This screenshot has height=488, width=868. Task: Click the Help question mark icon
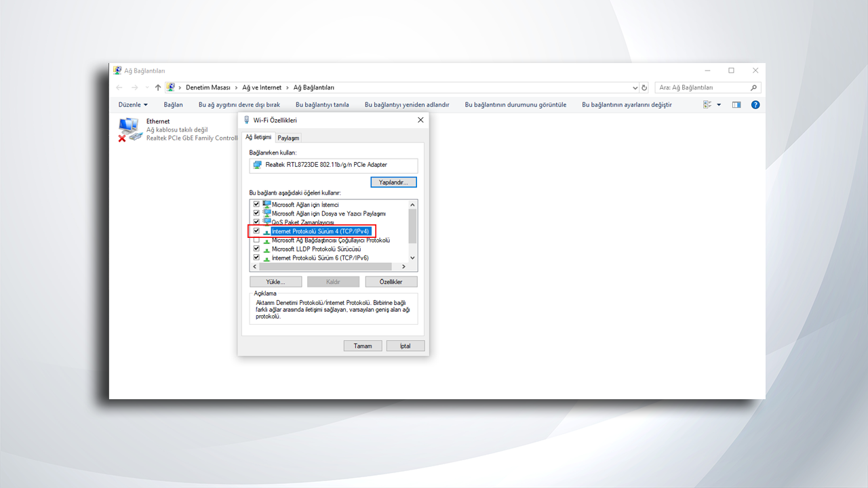pos(755,105)
